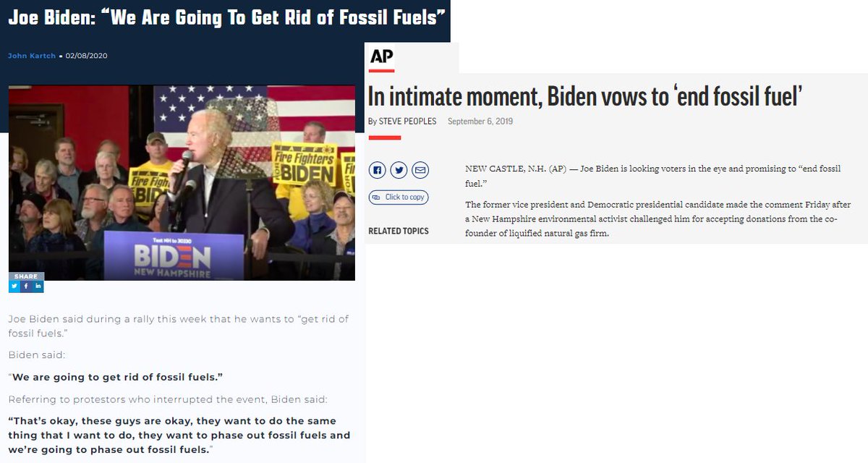868x463 pixels.
Task: Click the NEW CASTLE, N.H. dateline paragraph
Action: pyautogui.click(x=653, y=174)
